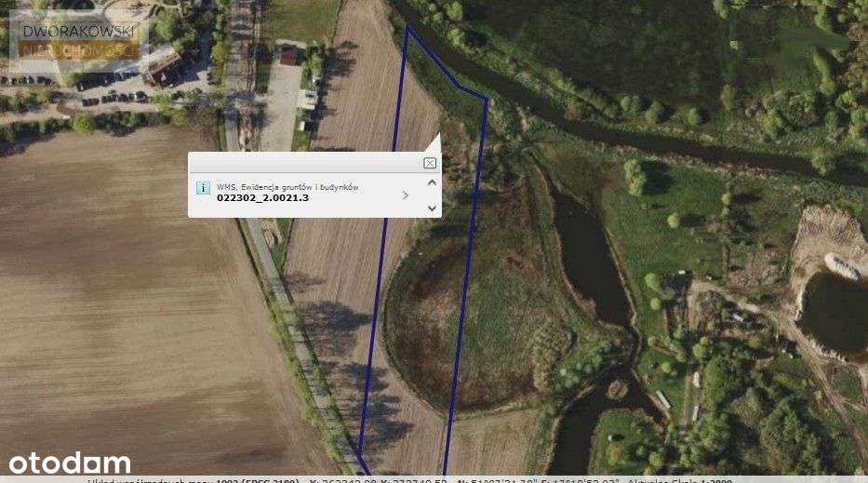Click the up arrow in the popup
Image resolution: width=868 pixels, height=483 pixels.
pyautogui.click(x=432, y=182)
